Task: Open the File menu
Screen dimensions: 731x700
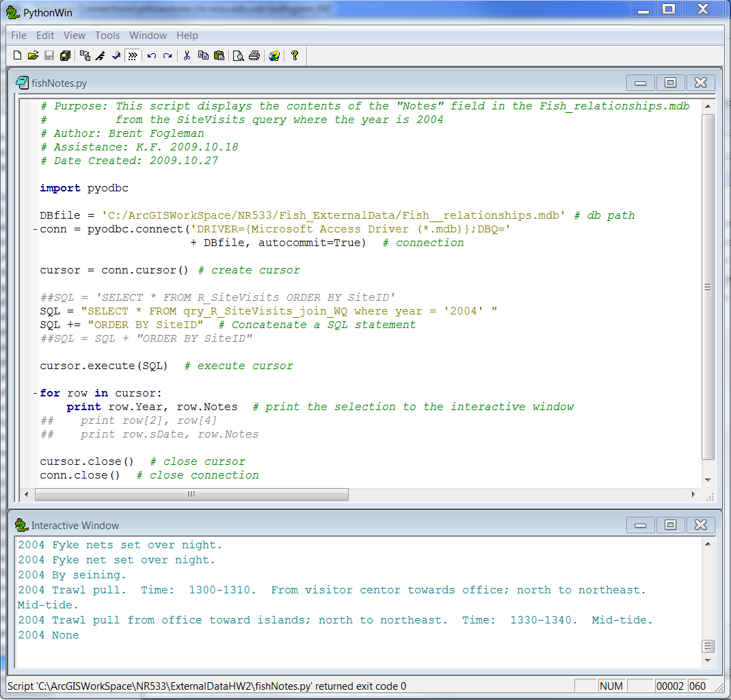Action: (18, 36)
